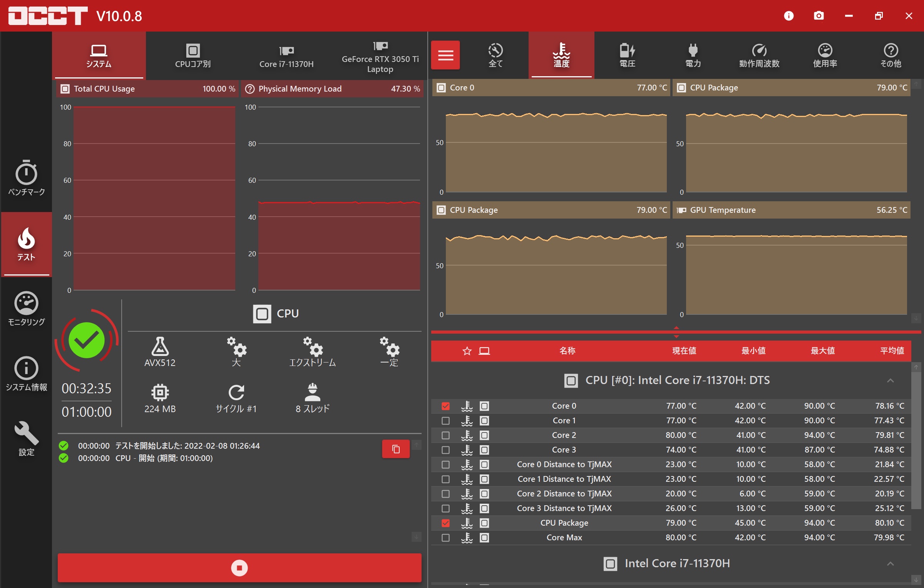Check the Core 3 graph checkbox

pos(445,450)
